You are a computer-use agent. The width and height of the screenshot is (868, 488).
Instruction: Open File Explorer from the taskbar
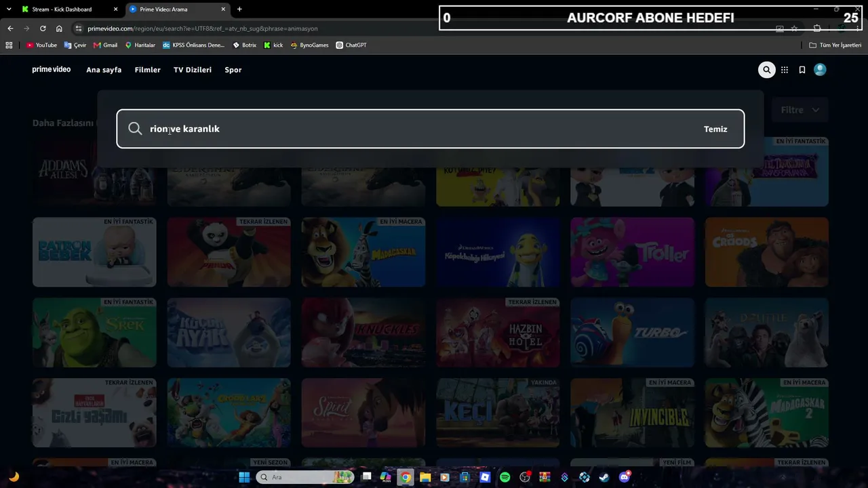point(425,477)
